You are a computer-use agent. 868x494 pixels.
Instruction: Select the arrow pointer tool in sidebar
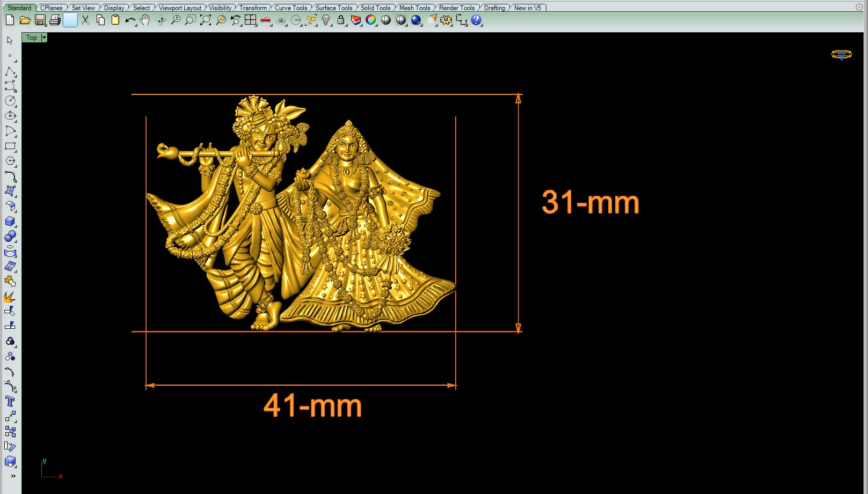(10, 41)
